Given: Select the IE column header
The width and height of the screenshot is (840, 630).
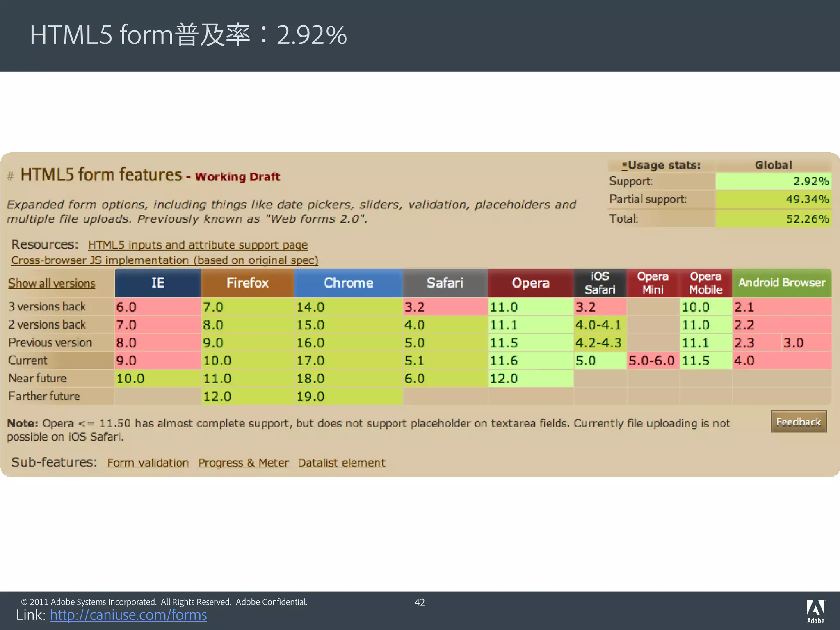Looking at the screenshot, I should point(158,283).
